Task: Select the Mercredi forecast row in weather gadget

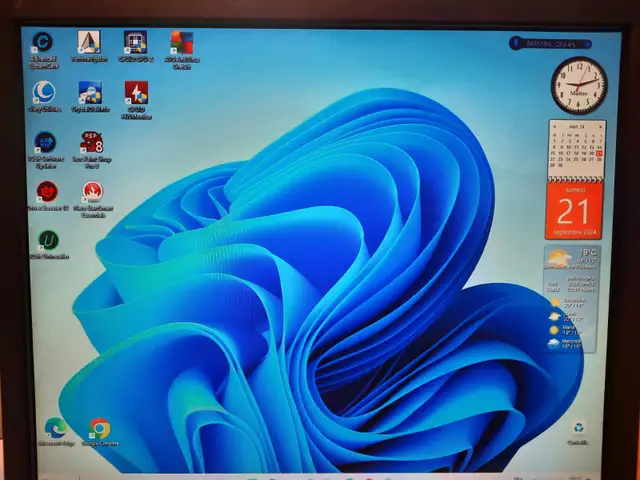Action: tap(566, 343)
